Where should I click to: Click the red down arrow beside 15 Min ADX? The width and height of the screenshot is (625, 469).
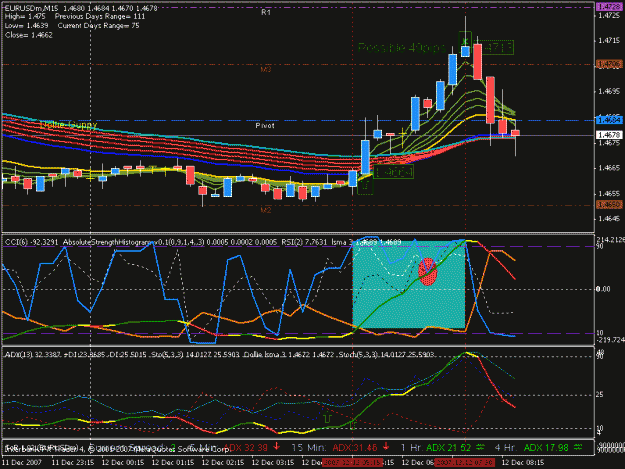[x=386, y=447]
